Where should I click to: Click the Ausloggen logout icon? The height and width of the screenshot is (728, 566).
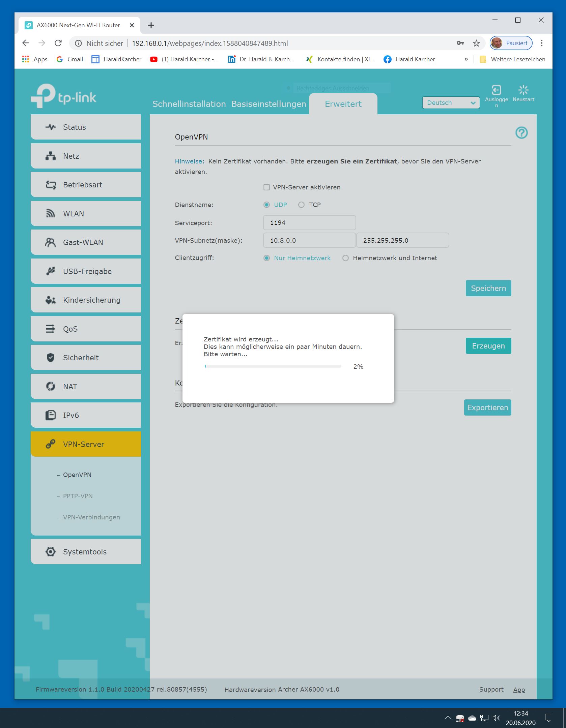497,90
